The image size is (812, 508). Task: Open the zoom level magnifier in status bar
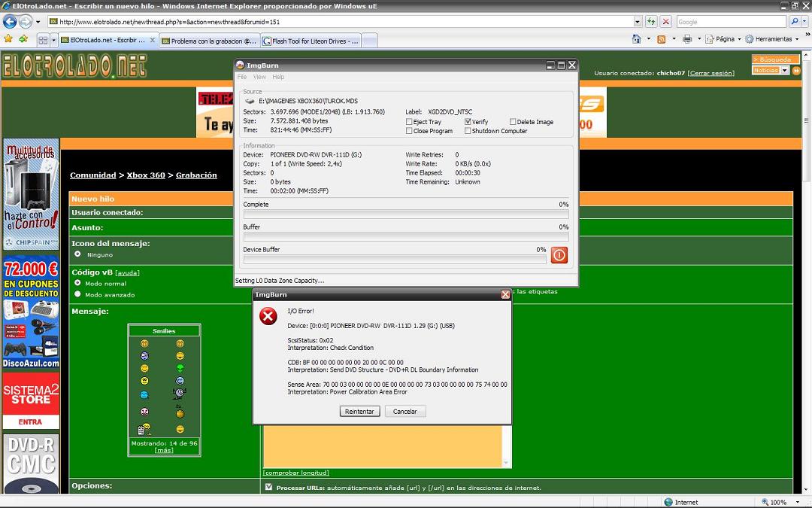pyautogui.click(x=765, y=502)
